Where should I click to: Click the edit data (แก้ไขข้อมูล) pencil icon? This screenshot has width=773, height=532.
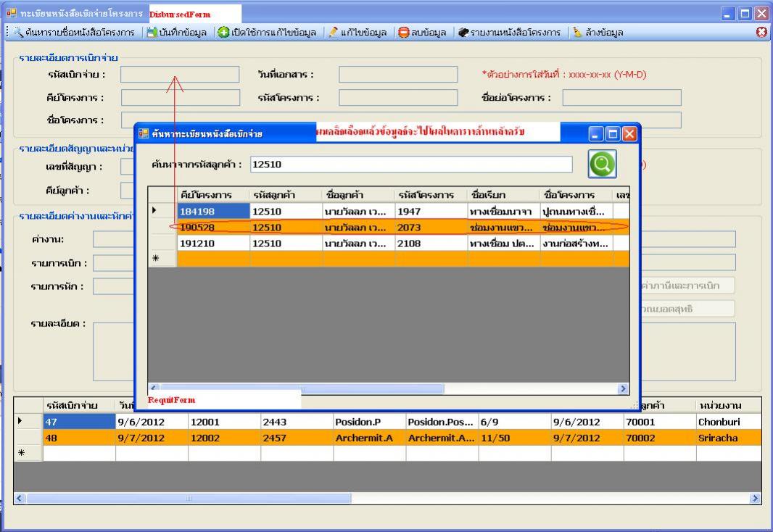tap(333, 33)
